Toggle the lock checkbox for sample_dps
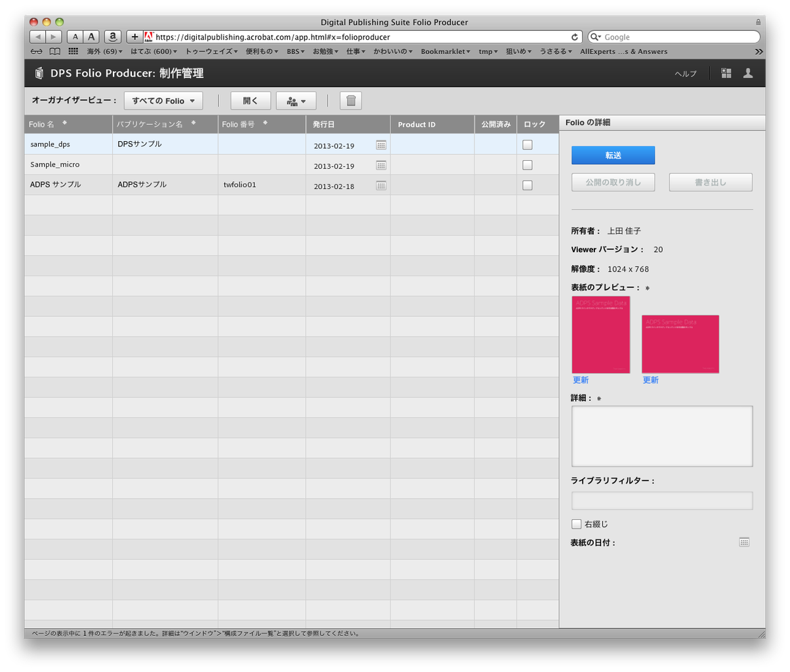This screenshot has width=790, height=672. pos(528,145)
